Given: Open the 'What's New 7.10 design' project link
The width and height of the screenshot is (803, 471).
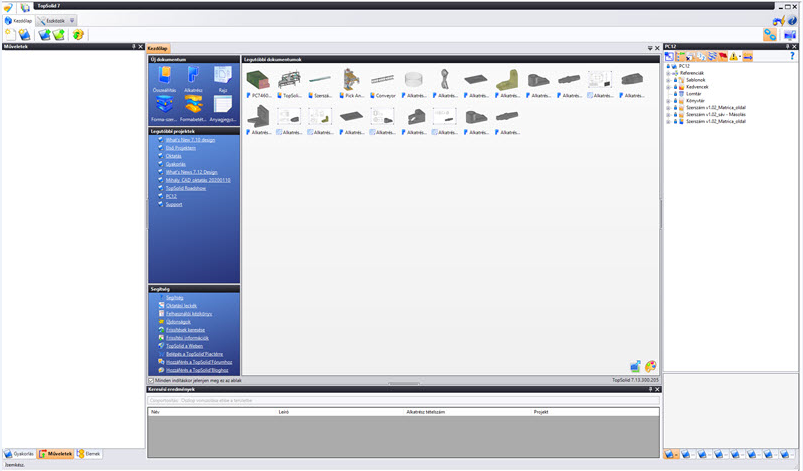Looking at the screenshot, I should click(190, 140).
